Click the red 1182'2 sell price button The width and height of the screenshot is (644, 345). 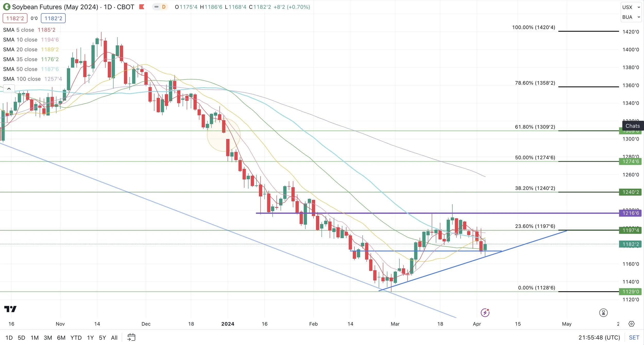point(15,18)
